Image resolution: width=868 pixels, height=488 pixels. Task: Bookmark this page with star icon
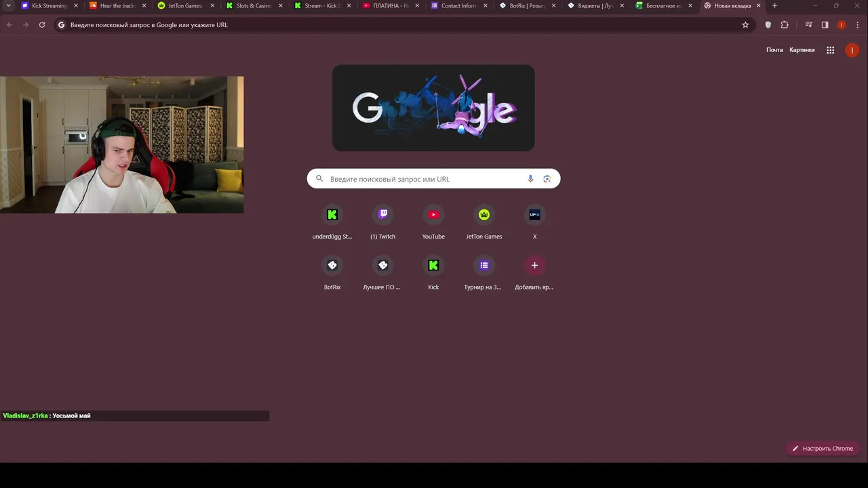(x=745, y=24)
